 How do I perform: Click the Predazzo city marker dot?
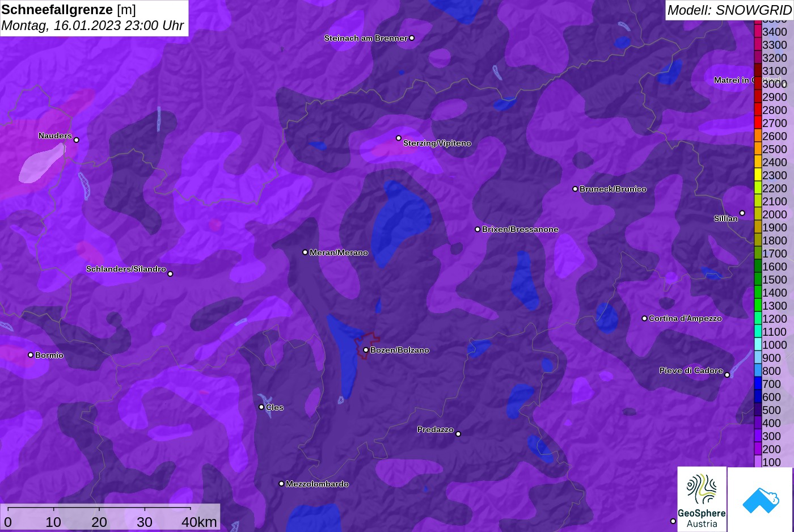pos(458,434)
